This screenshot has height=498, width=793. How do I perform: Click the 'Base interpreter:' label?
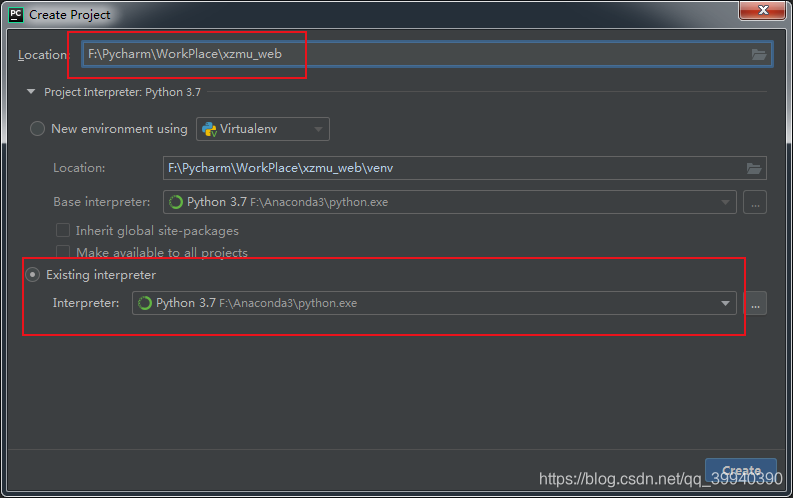tap(102, 202)
